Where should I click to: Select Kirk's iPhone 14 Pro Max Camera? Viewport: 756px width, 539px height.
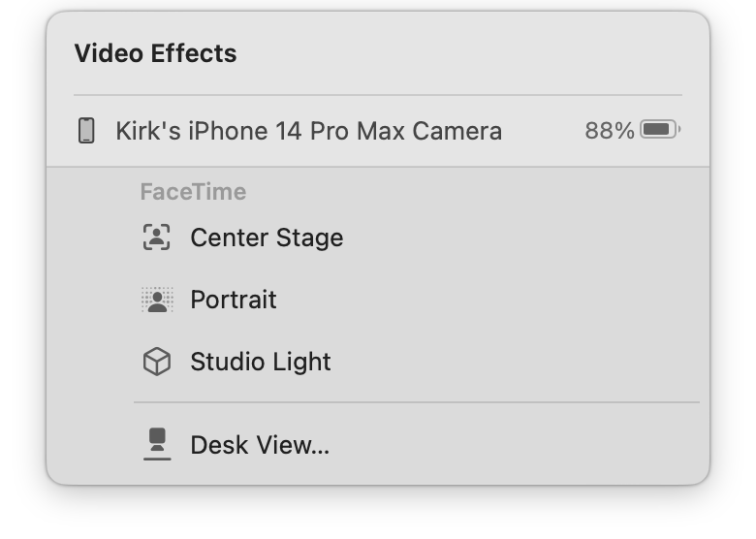pyautogui.click(x=378, y=131)
